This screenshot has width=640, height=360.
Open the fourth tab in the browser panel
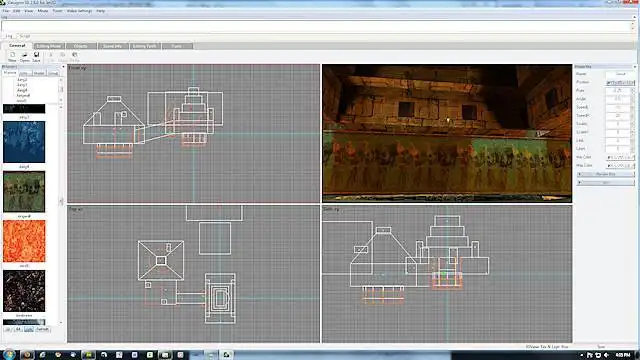click(53, 73)
